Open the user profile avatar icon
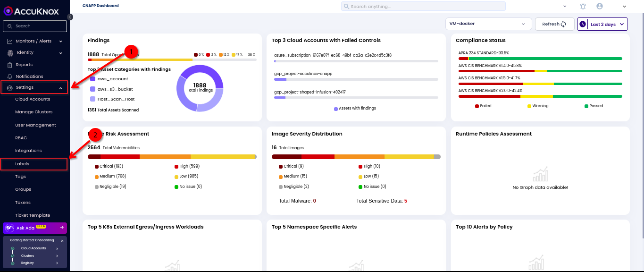Image resolution: width=644 pixels, height=272 pixels. [600, 6]
